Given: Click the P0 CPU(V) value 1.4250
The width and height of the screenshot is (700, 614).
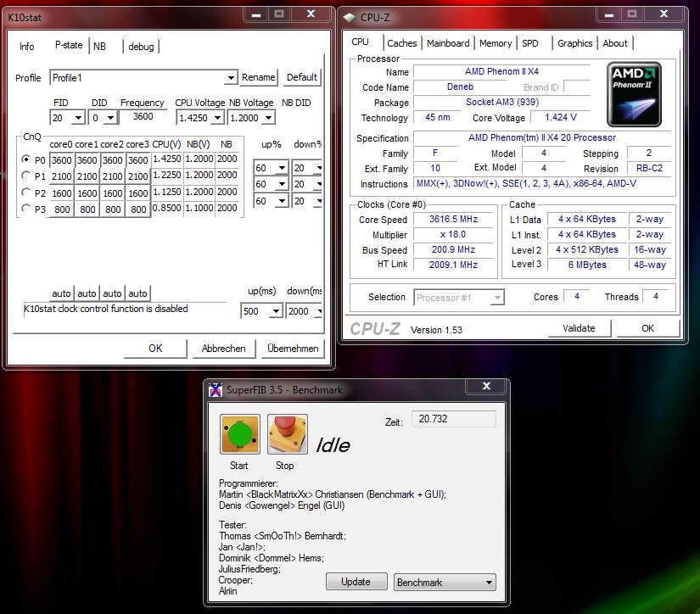Looking at the screenshot, I should (167, 159).
